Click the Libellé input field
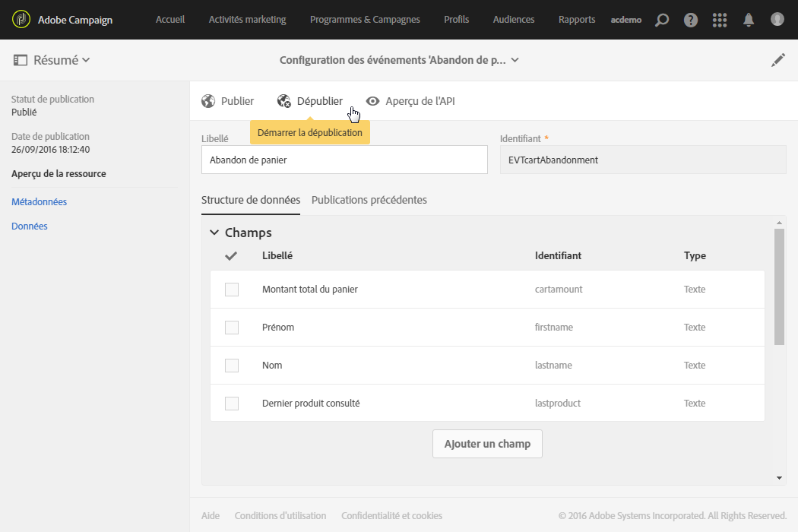Screen dimensions: 798x532 coord(344,160)
